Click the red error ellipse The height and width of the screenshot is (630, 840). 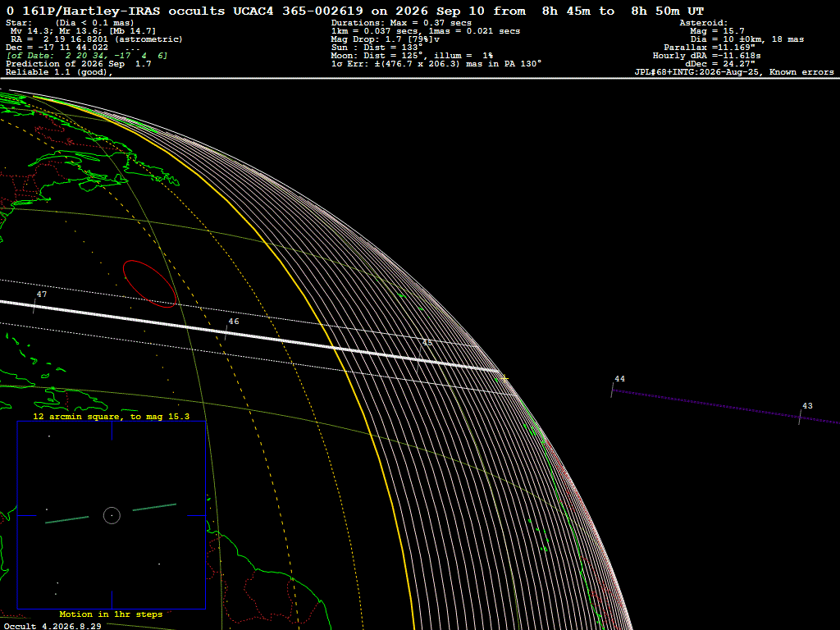[149, 284]
